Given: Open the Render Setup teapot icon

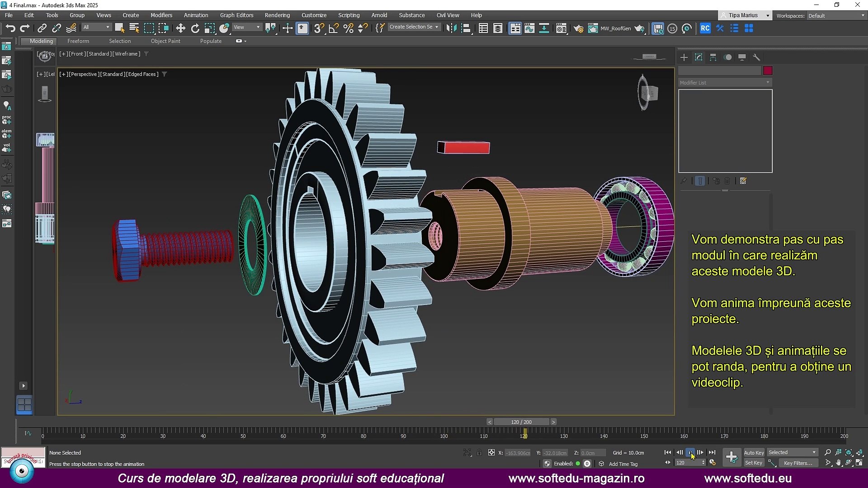Looking at the screenshot, I should pyautogui.click(x=578, y=28).
